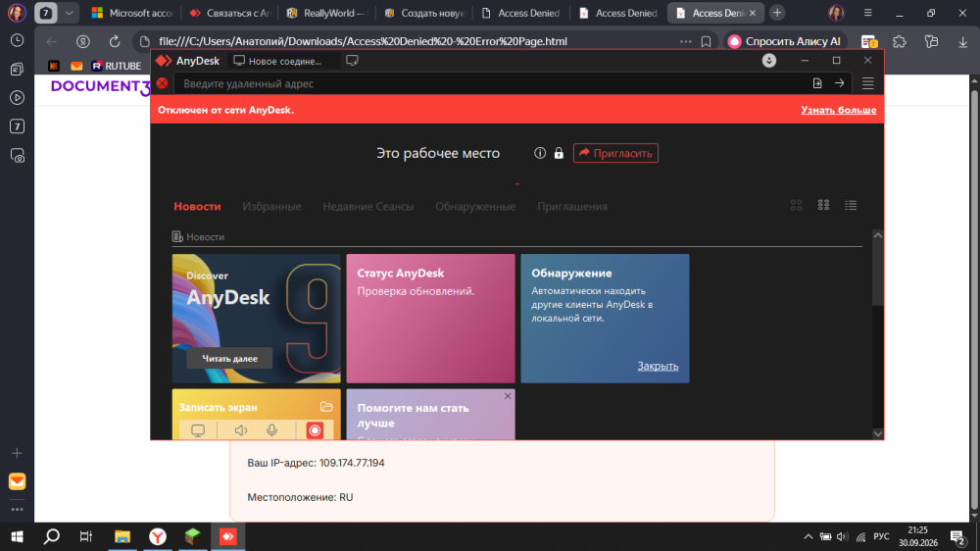Click Читать далее on Discover AnyDesk card

point(229,359)
